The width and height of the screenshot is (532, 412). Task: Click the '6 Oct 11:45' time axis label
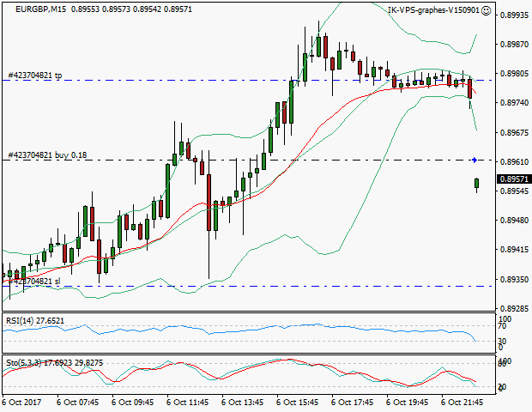[188, 403]
